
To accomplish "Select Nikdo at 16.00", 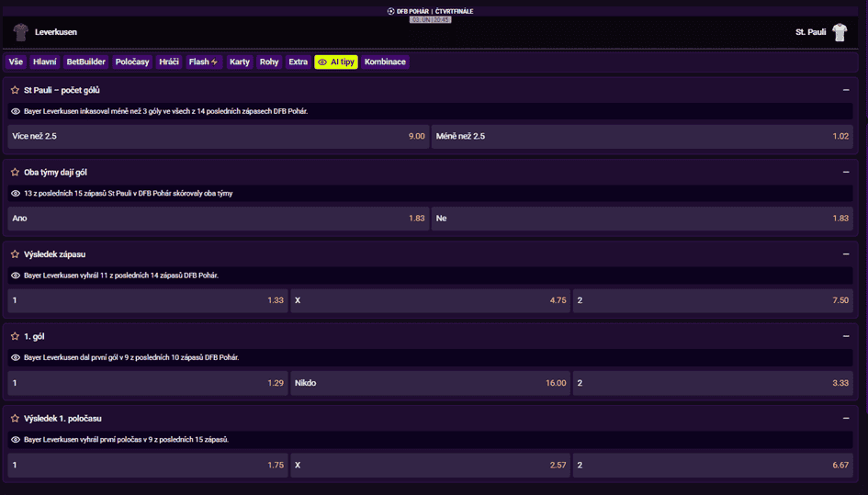I will 430,383.
